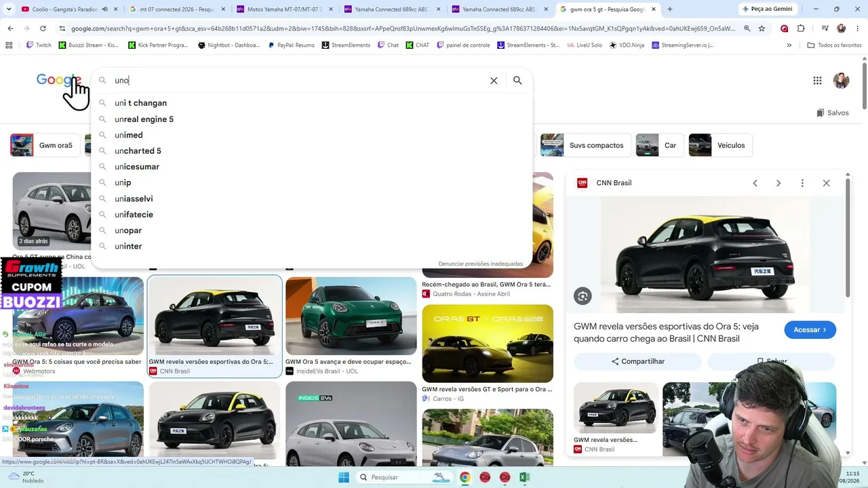Open Todos os favoritos folder
Viewport: 868px width, 488px height.
(x=834, y=45)
